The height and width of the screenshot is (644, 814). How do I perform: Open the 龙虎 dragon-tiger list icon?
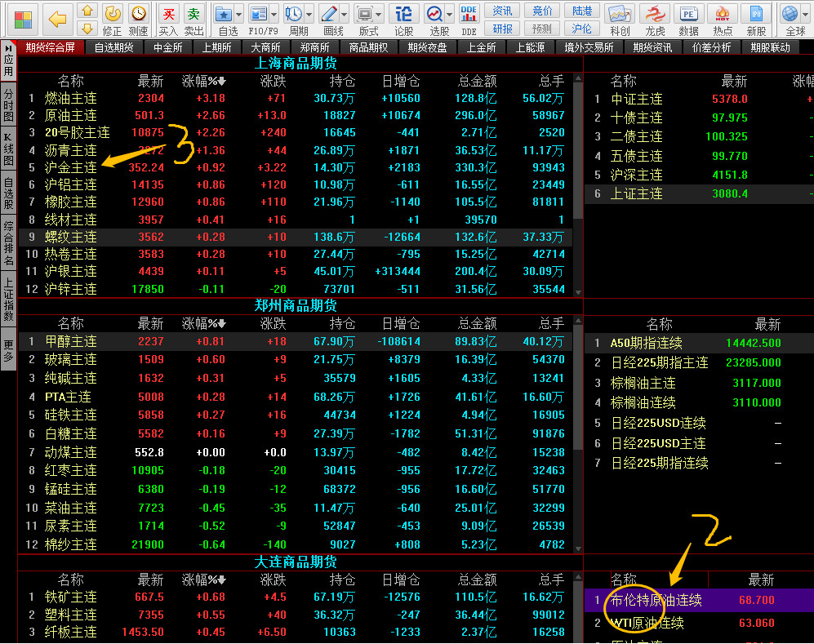pos(655,14)
